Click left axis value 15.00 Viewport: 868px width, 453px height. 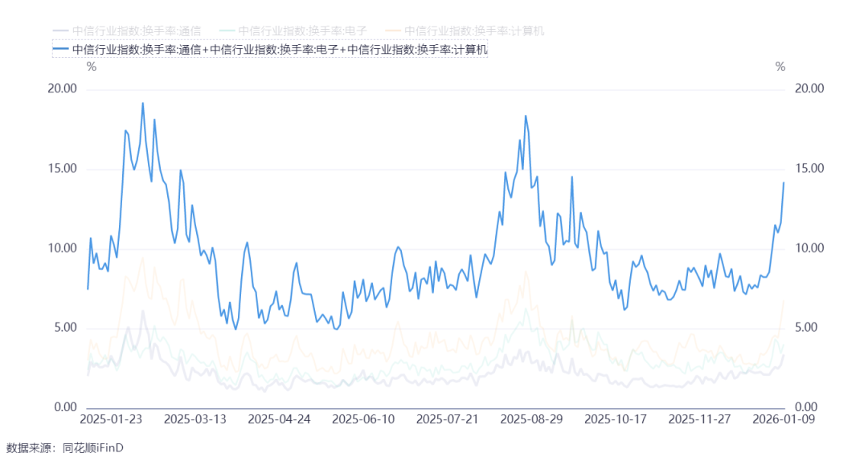click(x=62, y=169)
